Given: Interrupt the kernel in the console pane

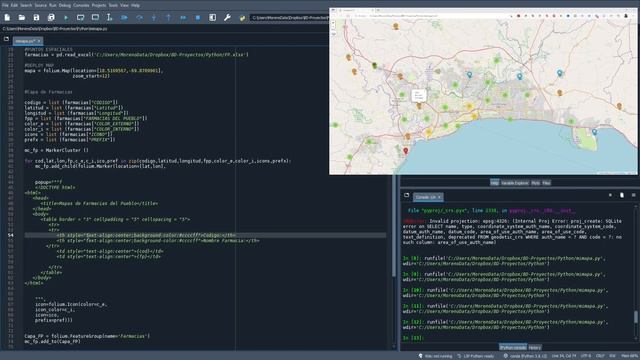Looking at the screenshot, I should click(x=610, y=195).
